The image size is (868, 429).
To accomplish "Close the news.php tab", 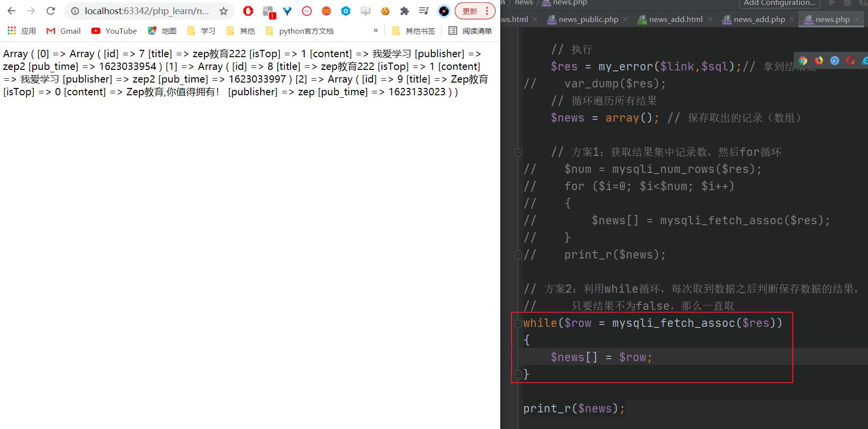I will [x=856, y=20].
